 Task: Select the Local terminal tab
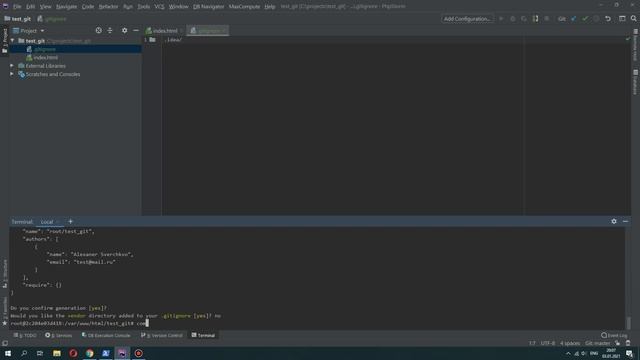47,222
